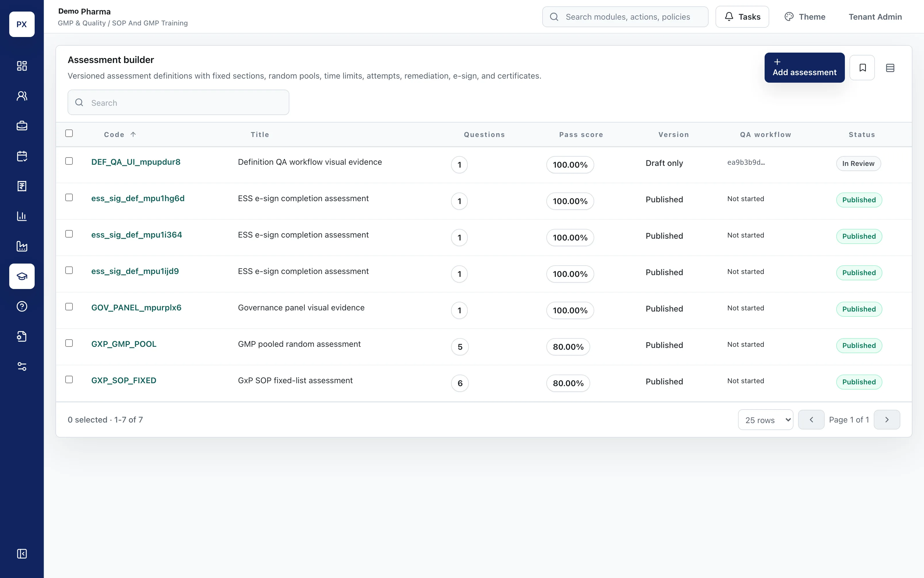Viewport: 924px width, 578px height.
Task: Check the GOV_PANEL_mpurplx6 row checkbox
Action: coord(69,307)
